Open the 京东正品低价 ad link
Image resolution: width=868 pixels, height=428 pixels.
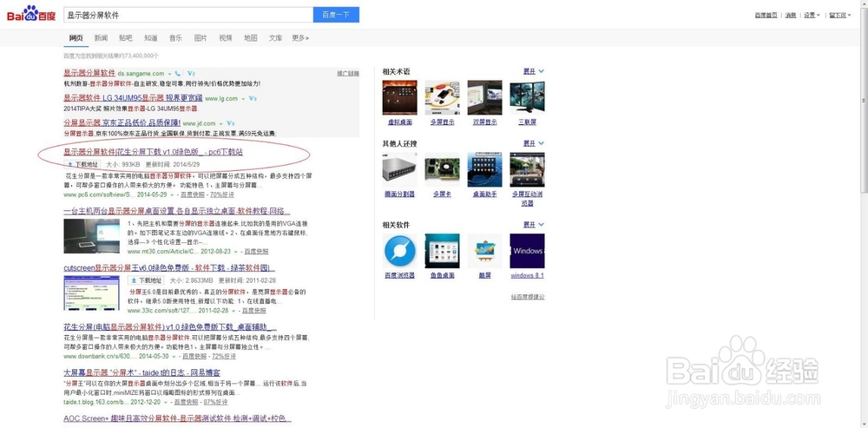[x=122, y=123]
